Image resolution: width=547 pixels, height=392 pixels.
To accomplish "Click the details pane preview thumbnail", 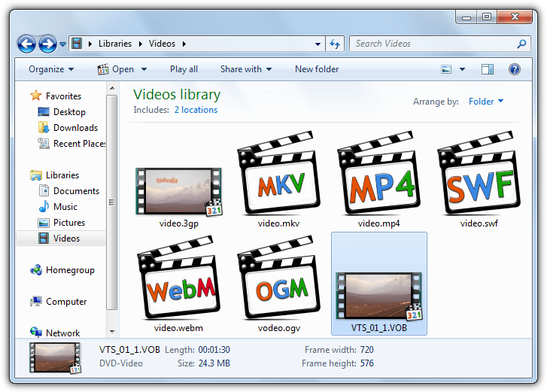I will (x=55, y=358).
